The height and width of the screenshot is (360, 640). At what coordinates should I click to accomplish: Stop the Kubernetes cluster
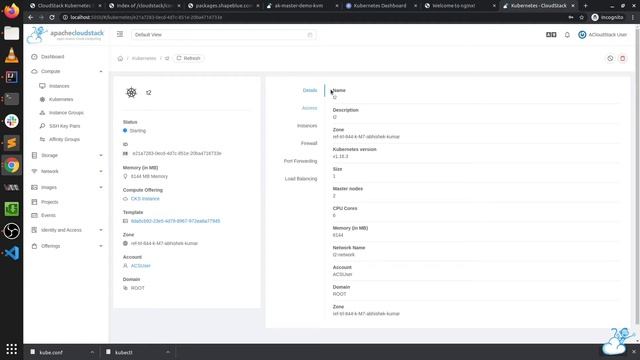coord(610,58)
